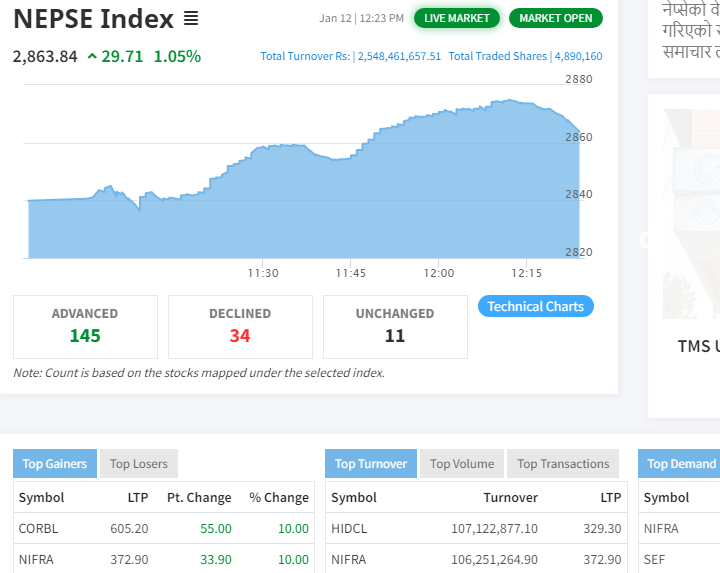The width and height of the screenshot is (720, 573).
Task: Click the % Change column header
Action: click(x=279, y=498)
